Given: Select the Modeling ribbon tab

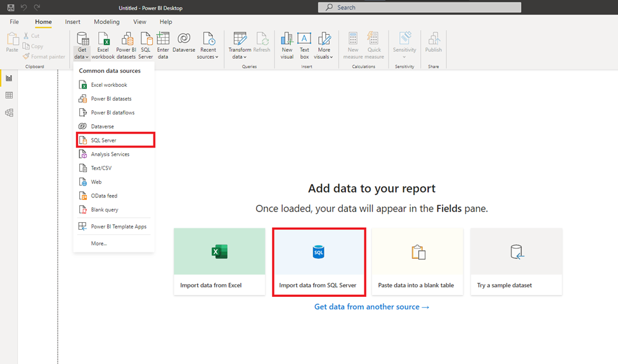Looking at the screenshot, I should pos(107,22).
